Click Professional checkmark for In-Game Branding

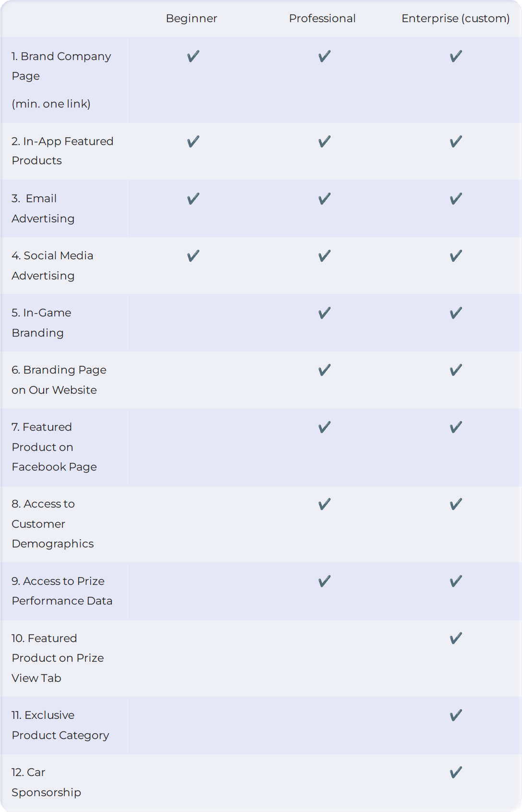coord(325,313)
